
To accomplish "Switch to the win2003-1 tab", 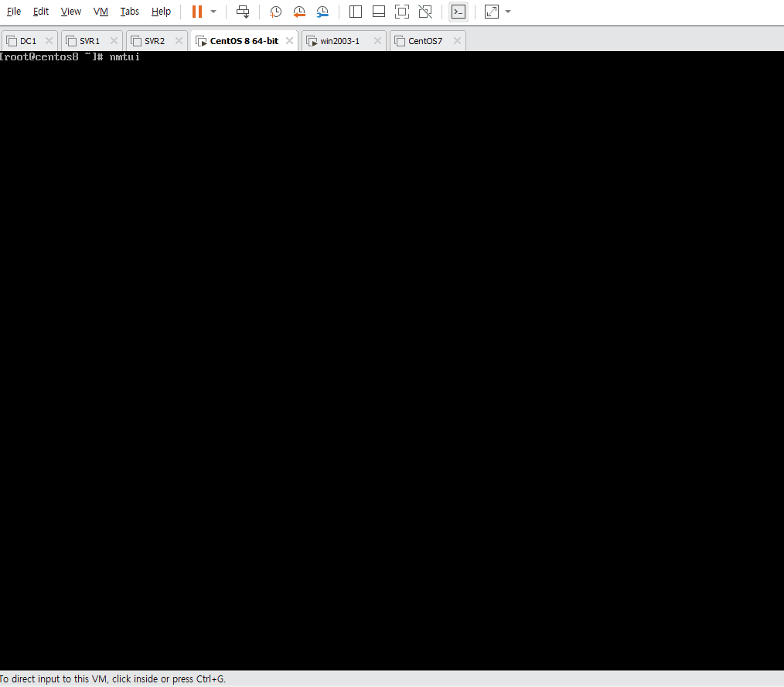I will [339, 41].
